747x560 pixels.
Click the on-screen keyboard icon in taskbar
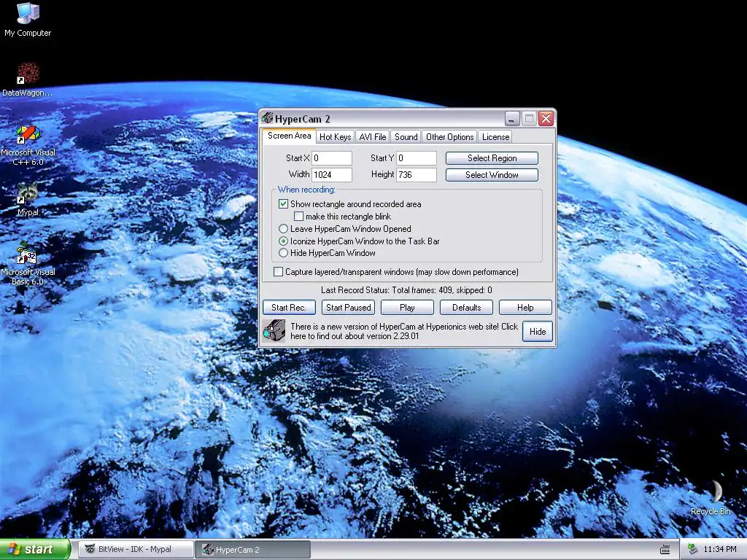(x=665, y=550)
